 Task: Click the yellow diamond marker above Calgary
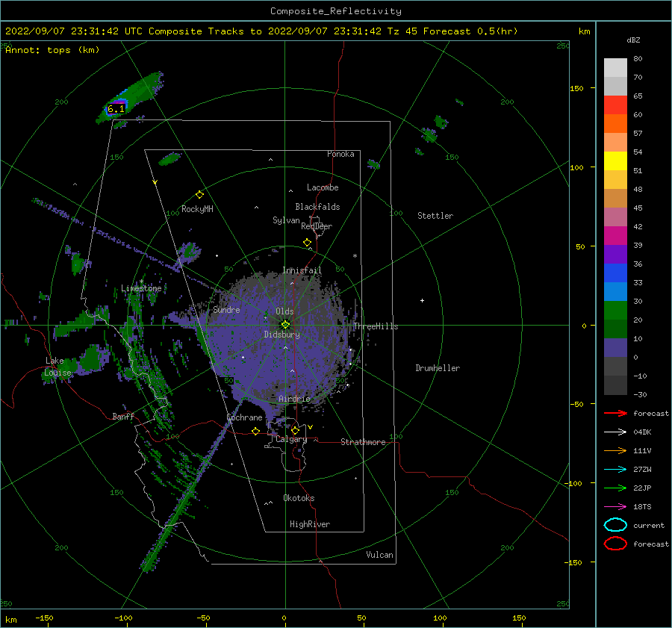click(295, 430)
